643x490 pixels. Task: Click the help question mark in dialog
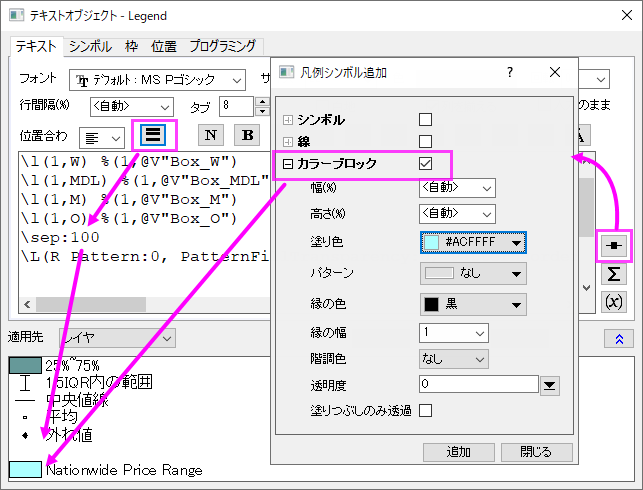coord(509,72)
